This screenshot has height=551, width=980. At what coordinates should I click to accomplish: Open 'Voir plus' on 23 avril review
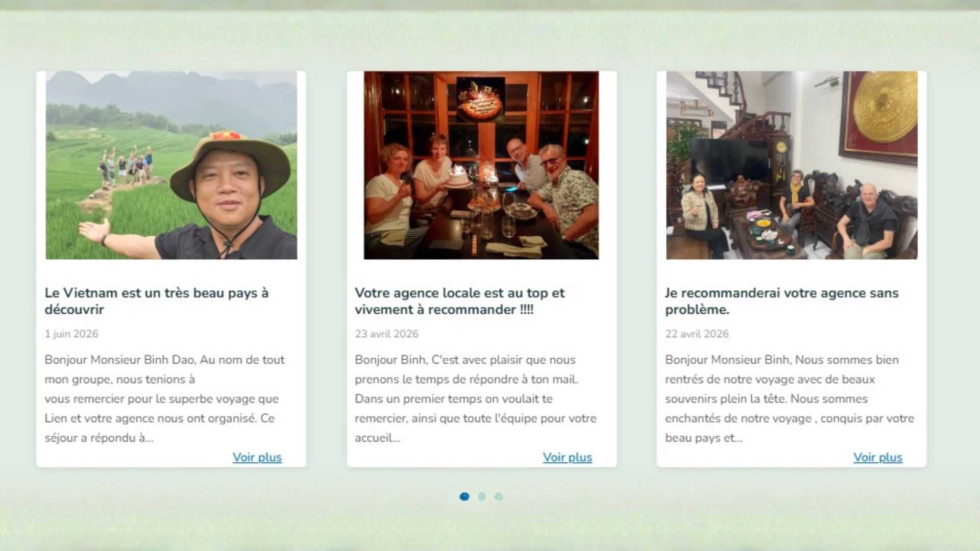(568, 457)
